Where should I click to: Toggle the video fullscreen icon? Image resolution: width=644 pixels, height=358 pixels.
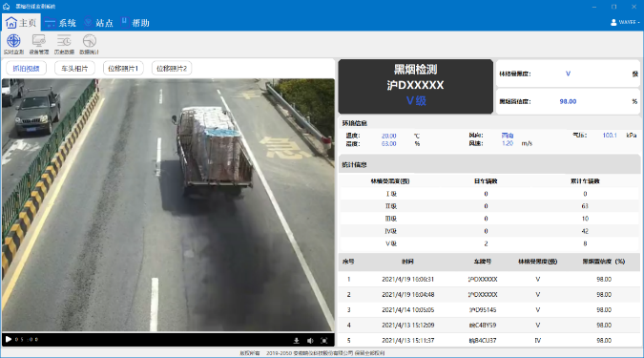(x=324, y=340)
